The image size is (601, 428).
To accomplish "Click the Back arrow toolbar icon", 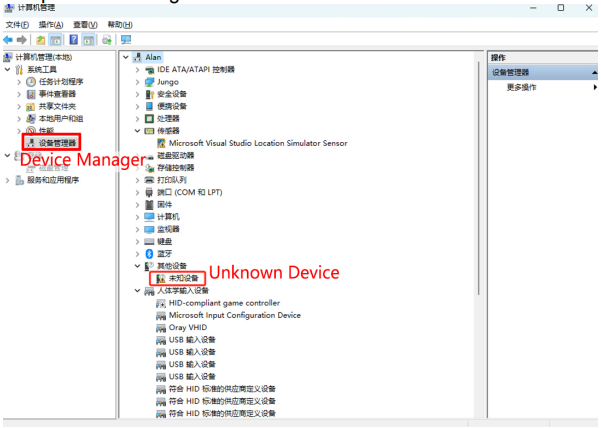I will click(8, 39).
